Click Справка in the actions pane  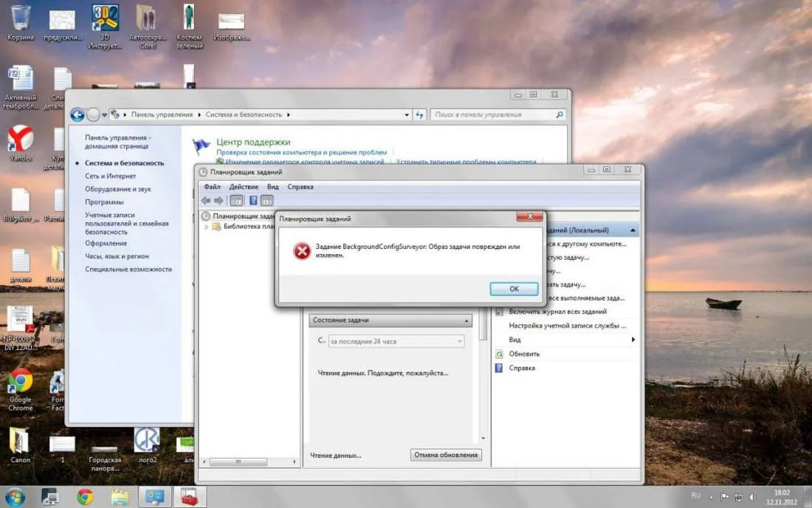(x=522, y=368)
